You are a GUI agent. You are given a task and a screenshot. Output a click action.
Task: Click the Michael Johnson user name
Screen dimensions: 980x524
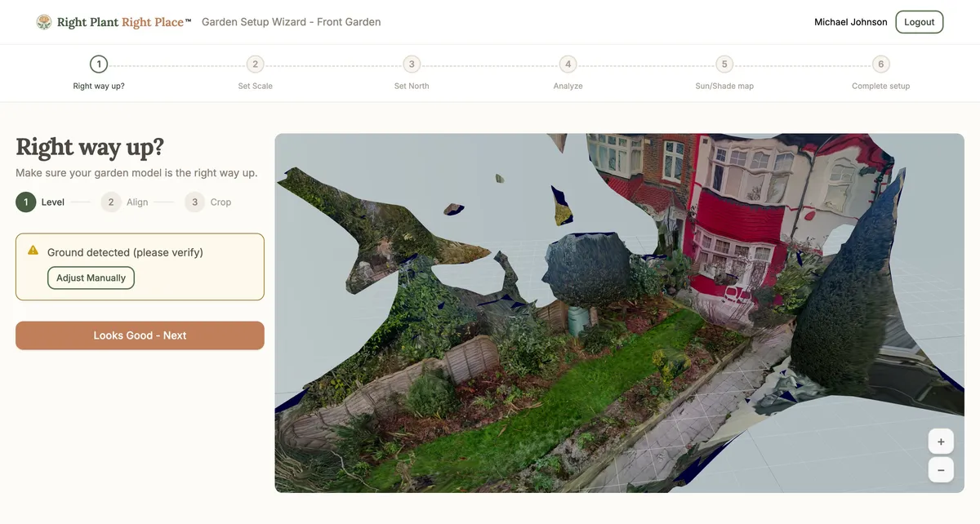pyautogui.click(x=850, y=22)
